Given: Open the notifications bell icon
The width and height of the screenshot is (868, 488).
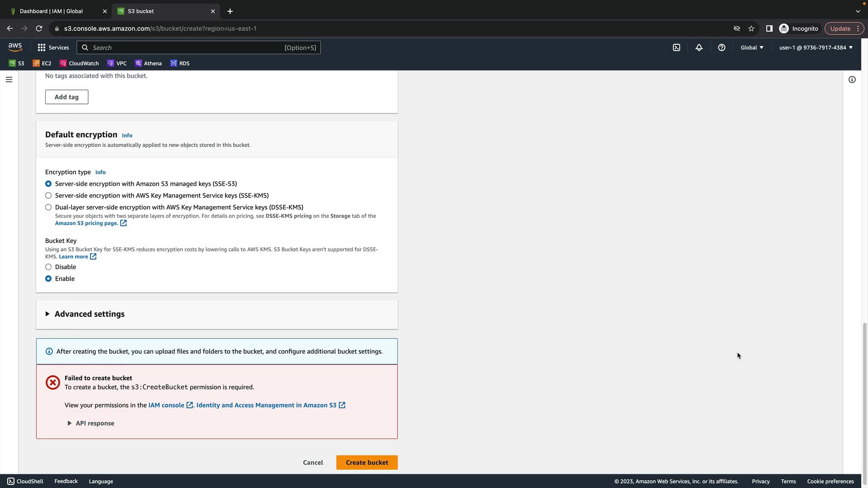Looking at the screenshot, I should [699, 47].
